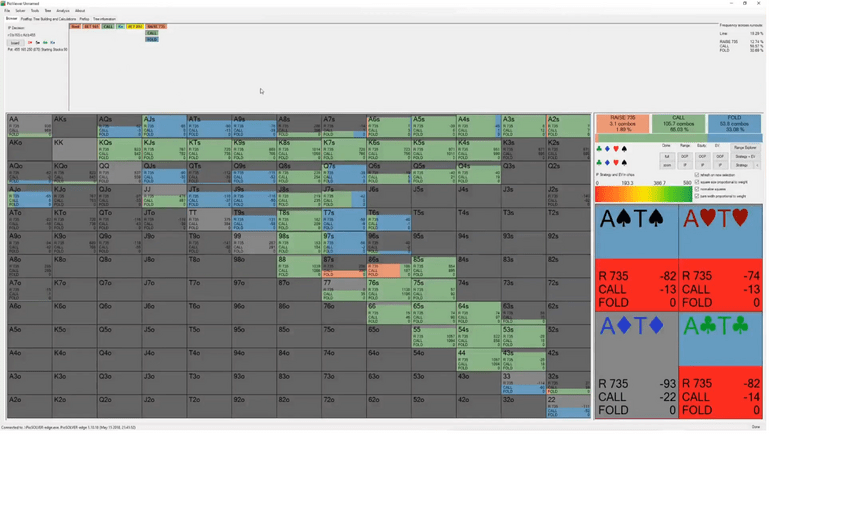Disable 'normalize squares' checkbox
This screenshot has height=514, width=854.
[697, 189]
